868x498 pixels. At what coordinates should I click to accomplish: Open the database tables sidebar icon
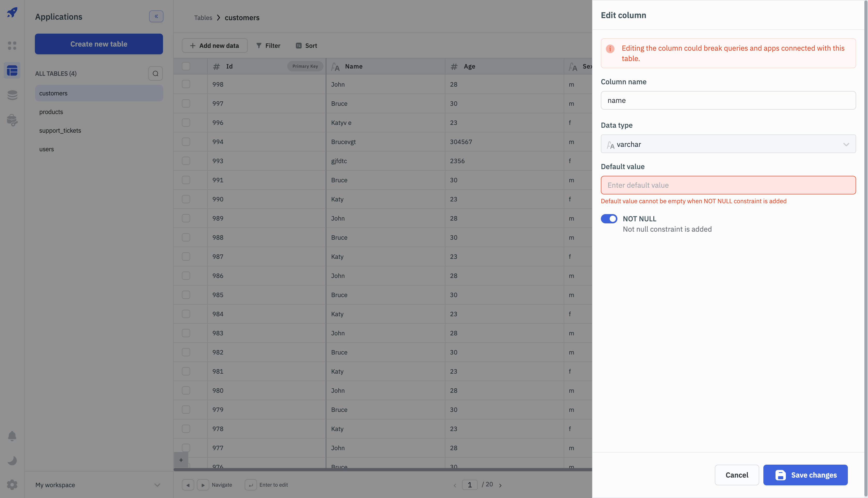pos(12,70)
